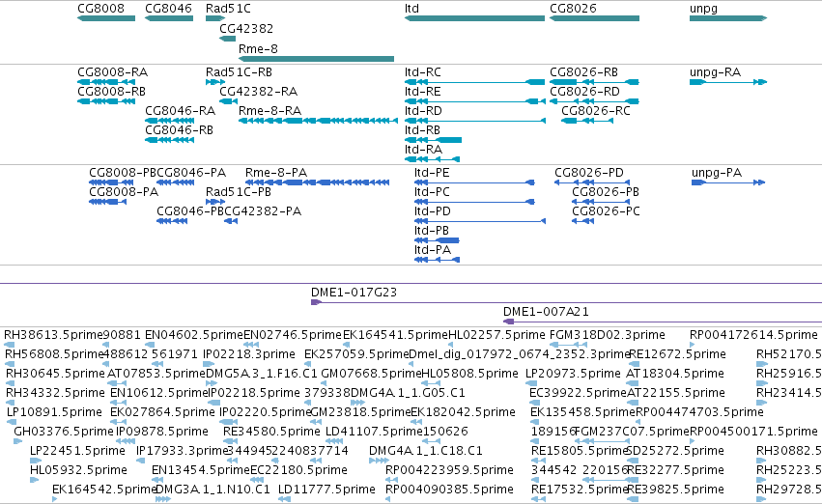Click the Rad51C gene feature
The width and height of the screenshot is (822, 504).
pyautogui.click(x=215, y=18)
